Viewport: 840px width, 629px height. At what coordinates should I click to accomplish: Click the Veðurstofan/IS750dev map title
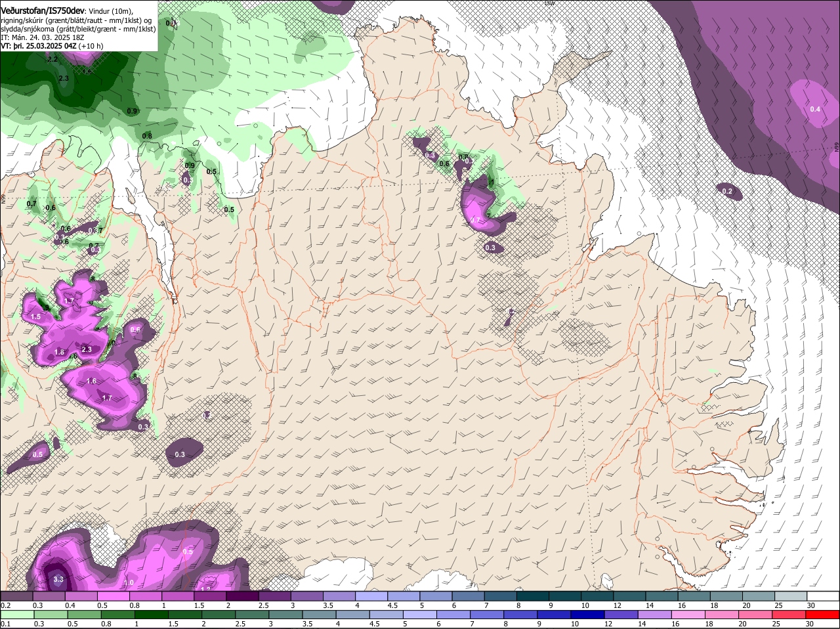pyautogui.click(x=43, y=11)
